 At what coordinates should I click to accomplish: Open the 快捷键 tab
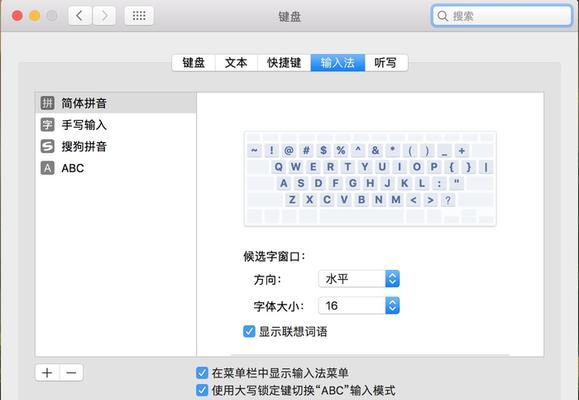[x=284, y=62]
